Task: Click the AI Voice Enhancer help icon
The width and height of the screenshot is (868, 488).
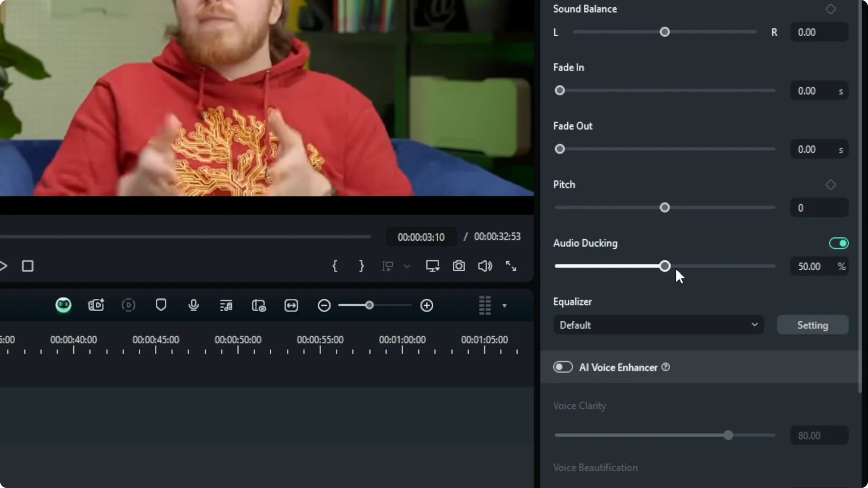Action: click(x=665, y=367)
